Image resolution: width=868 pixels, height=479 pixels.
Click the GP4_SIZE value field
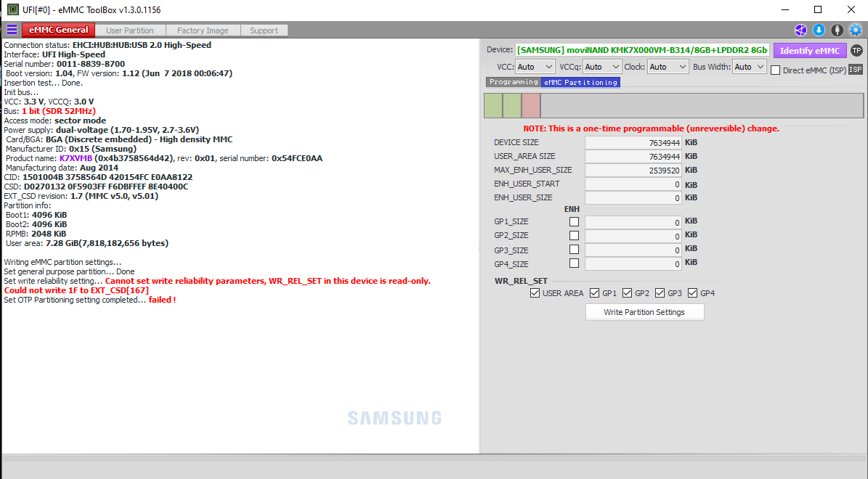click(633, 264)
